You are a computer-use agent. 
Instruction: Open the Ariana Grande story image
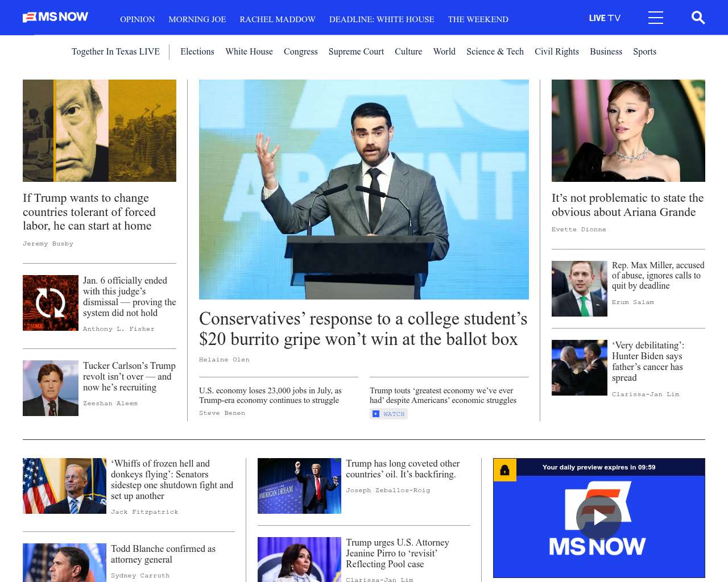628,131
